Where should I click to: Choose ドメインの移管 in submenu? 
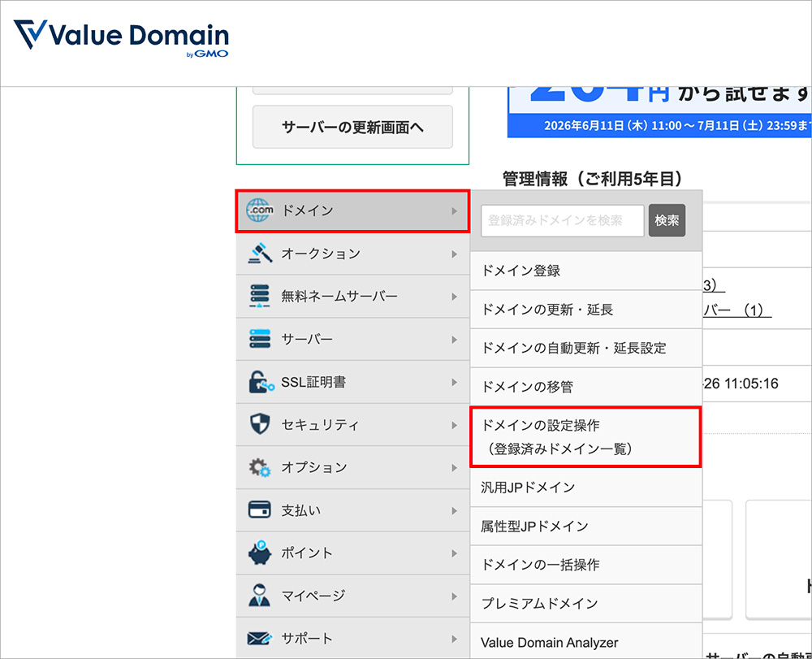click(585, 387)
